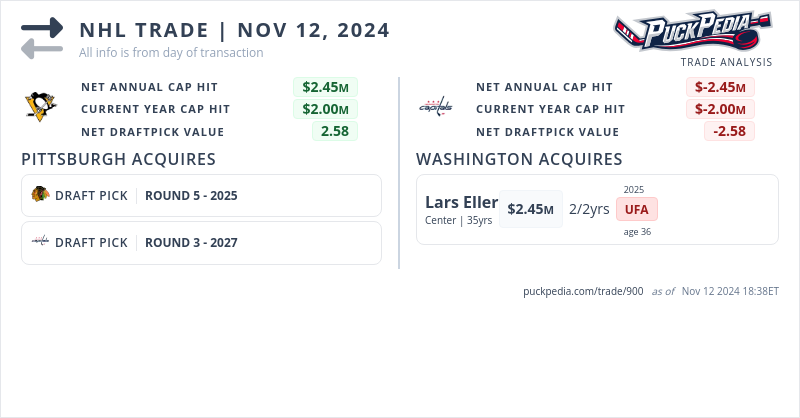Select the Round 3 - 2027 draft pick
The height and width of the screenshot is (418, 800).
[x=191, y=243]
